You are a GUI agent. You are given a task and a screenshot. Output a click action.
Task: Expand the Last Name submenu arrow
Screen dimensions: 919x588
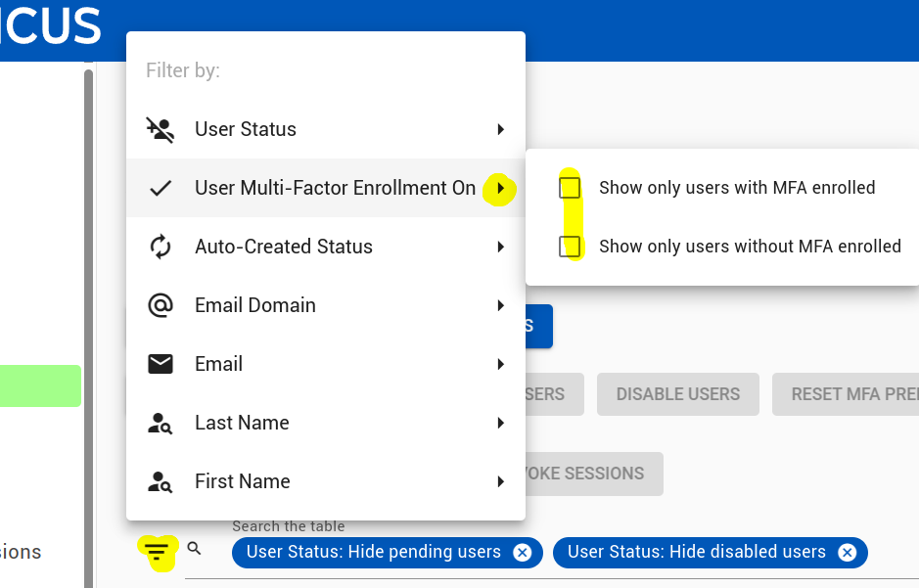point(500,423)
